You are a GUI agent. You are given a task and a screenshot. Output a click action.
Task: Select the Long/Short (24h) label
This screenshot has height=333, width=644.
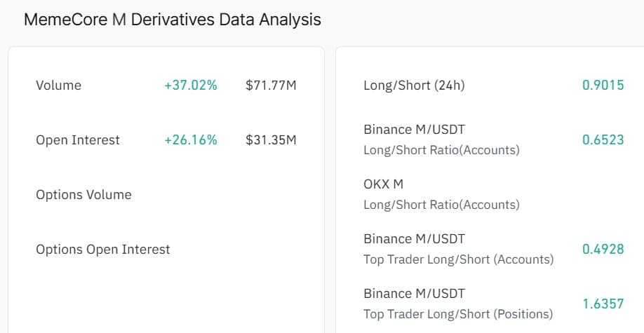[x=414, y=86]
